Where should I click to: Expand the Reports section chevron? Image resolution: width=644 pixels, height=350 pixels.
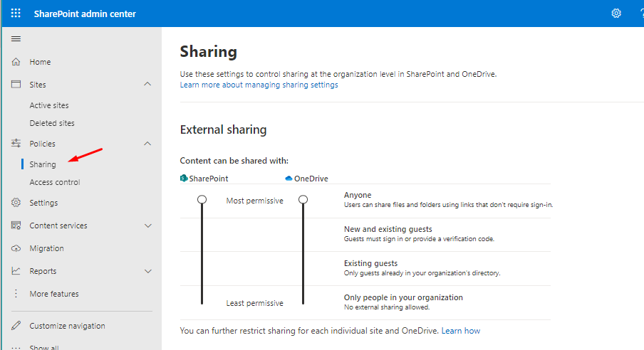[x=147, y=271]
